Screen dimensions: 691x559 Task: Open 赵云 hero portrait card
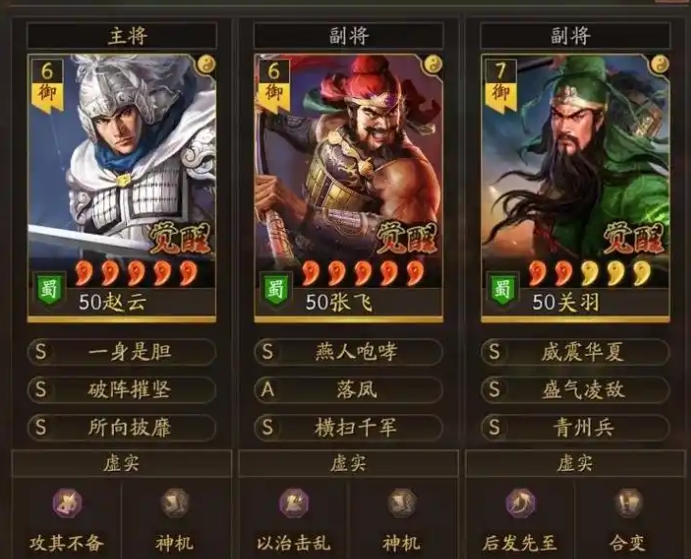pyautogui.click(x=122, y=188)
